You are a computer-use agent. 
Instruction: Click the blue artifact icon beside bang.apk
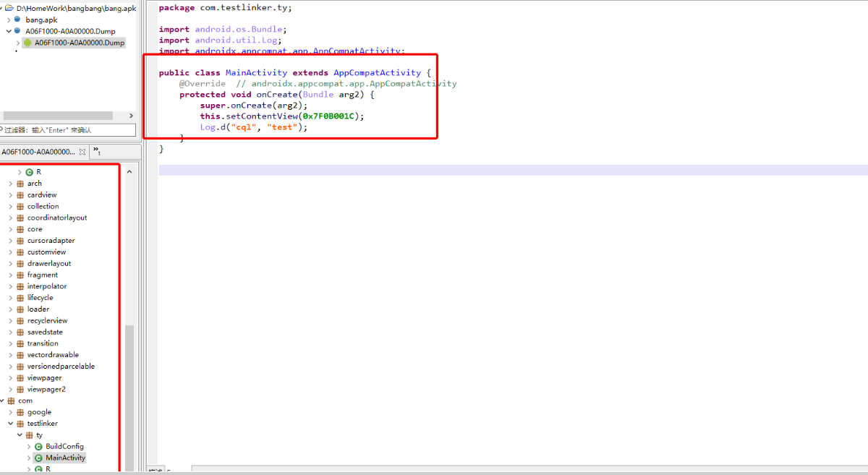point(18,20)
